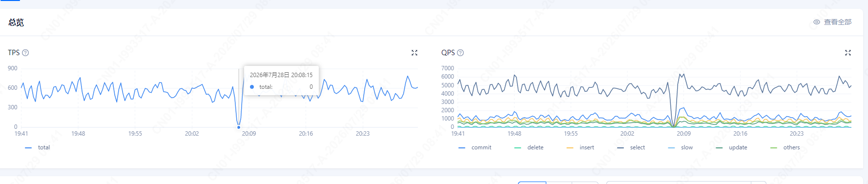868x184 pixels.
Task: Click the TPS data point at 20:08:15
Action: click(239, 127)
